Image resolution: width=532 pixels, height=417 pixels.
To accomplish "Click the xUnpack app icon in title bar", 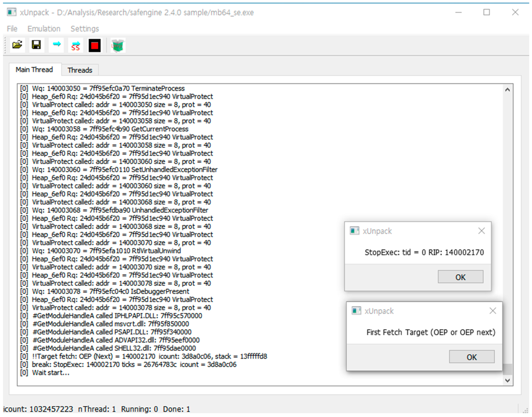I will (x=11, y=12).
